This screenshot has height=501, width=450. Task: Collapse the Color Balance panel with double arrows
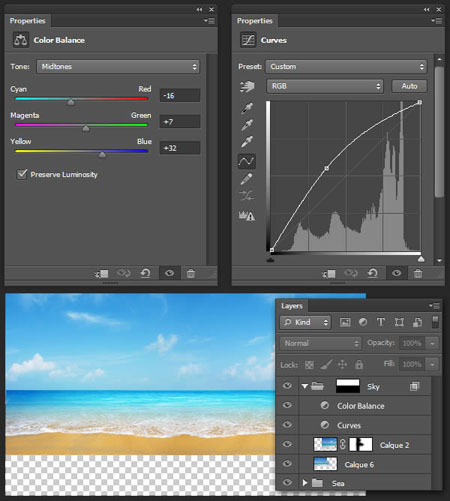tap(199, 9)
